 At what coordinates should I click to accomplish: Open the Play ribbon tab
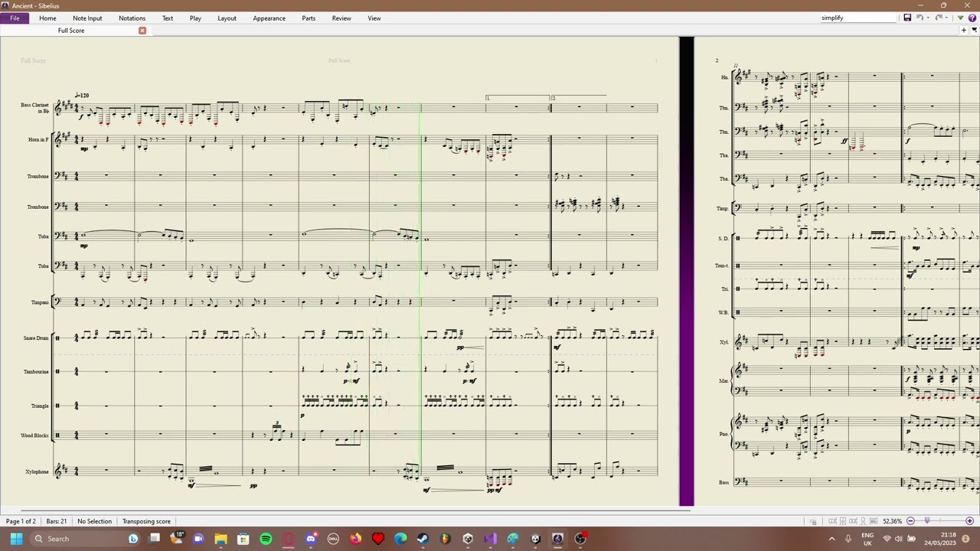coord(195,18)
